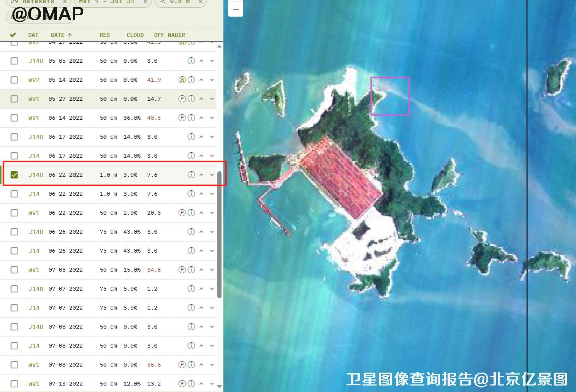Viewport: 576px width, 392px height.
Task: Click the select-all checkmark in the table header
Action: point(13,35)
